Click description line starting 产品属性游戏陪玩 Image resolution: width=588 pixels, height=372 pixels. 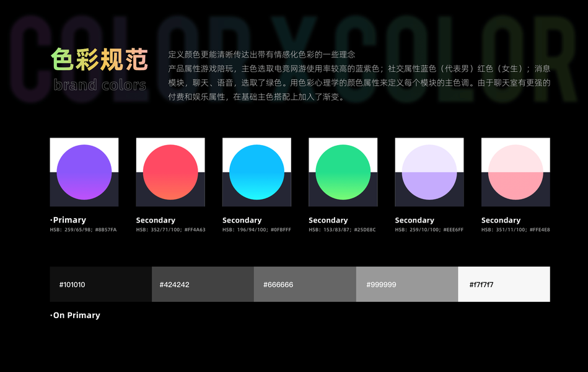click(x=359, y=69)
